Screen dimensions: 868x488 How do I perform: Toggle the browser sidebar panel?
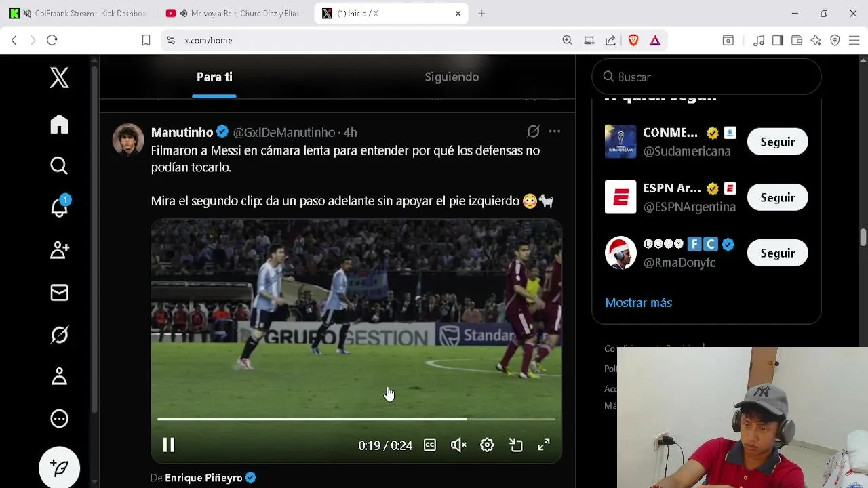click(x=778, y=40)
